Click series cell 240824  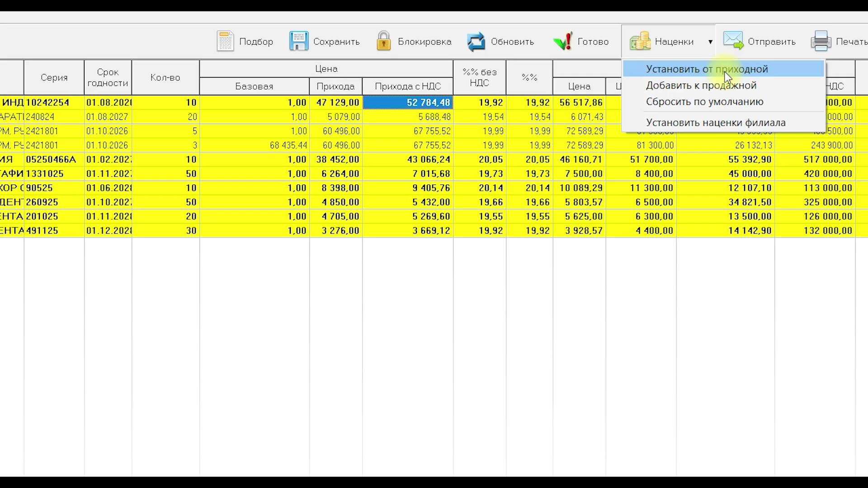click(x=54, y=117)
